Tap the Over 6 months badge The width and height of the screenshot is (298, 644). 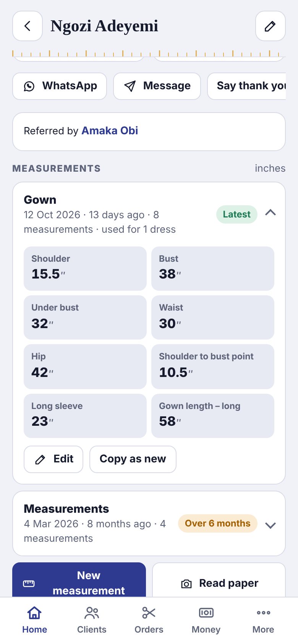point(218,523)
